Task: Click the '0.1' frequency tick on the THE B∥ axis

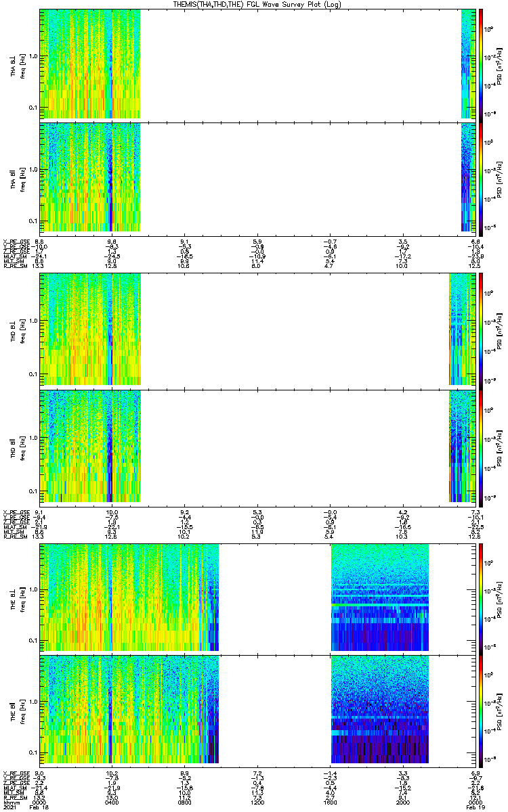Action: [33, 752]
